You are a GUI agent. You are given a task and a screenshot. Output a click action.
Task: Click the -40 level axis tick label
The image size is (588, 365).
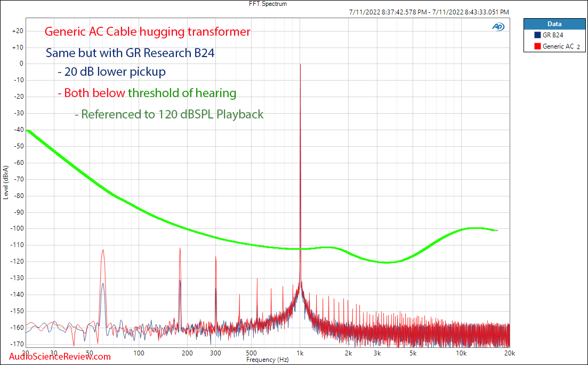19,130
